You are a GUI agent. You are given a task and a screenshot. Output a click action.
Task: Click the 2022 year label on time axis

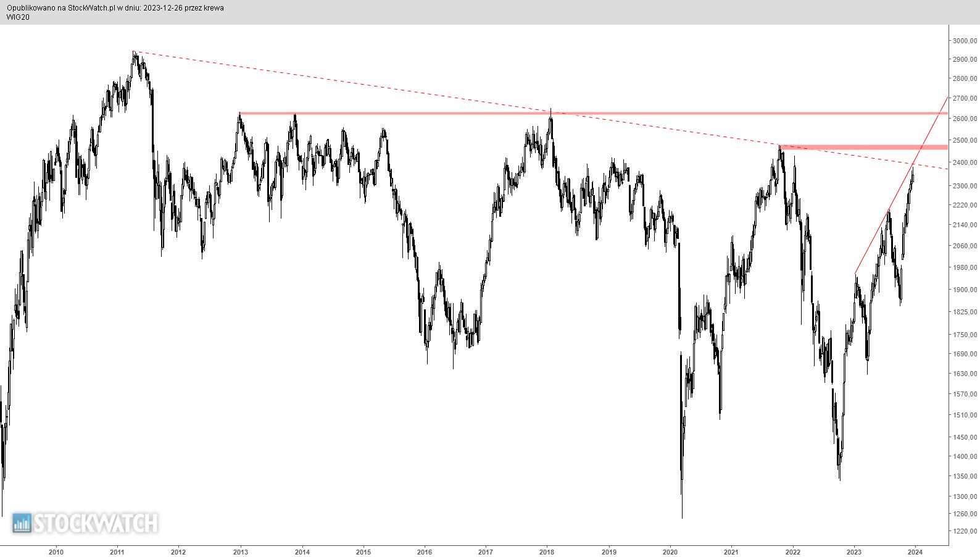pos(793,552)
